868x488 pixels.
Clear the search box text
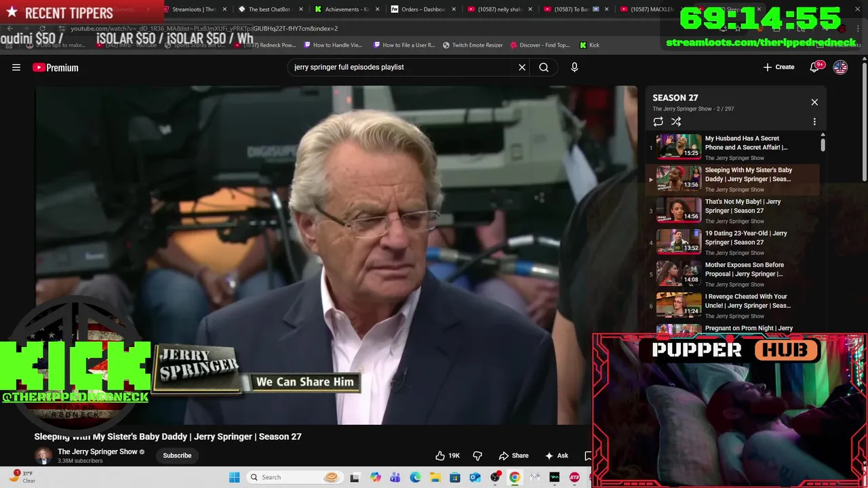[x=522, y=67]
